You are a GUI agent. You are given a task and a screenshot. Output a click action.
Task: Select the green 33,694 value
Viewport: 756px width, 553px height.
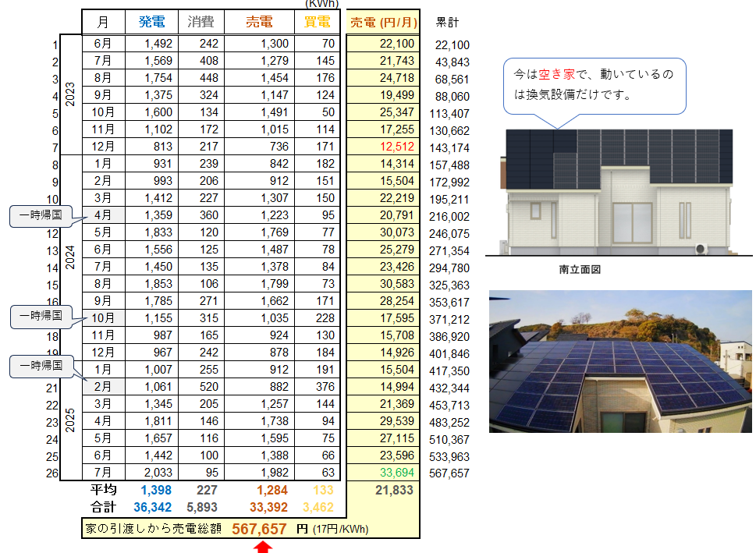click(x=397, y=473)
